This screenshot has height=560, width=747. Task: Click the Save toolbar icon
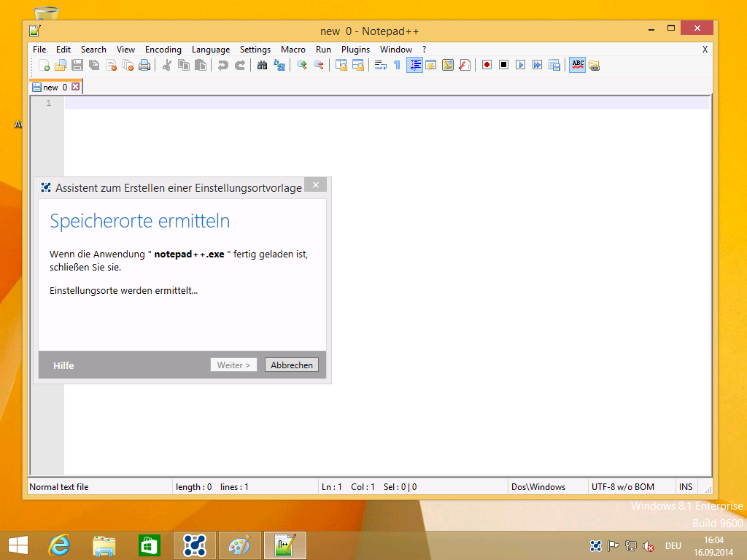pos(77,65)
